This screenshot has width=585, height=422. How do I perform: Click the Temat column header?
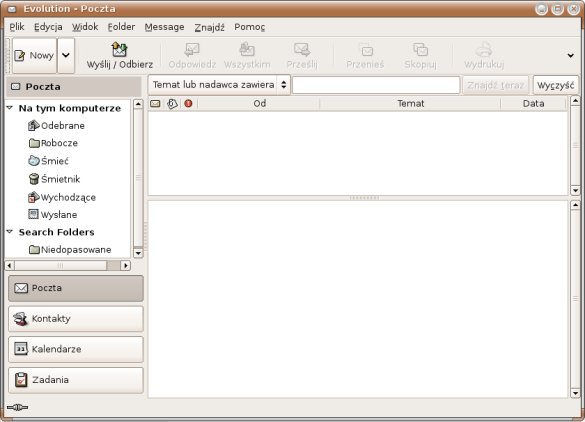tap(410, 103)
